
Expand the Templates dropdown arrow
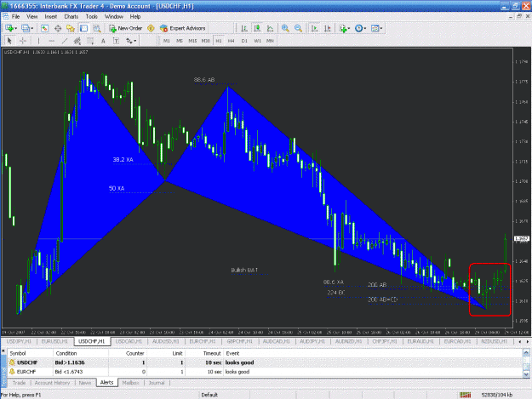pyautogui.click(x=381, y=28)
